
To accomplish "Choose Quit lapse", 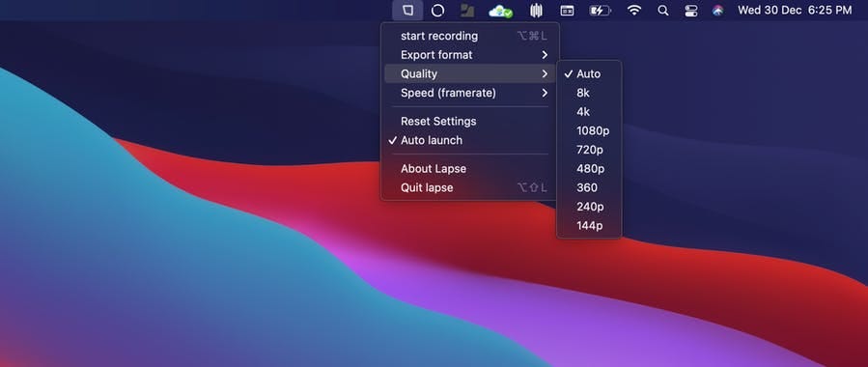I will coord(469,187).
